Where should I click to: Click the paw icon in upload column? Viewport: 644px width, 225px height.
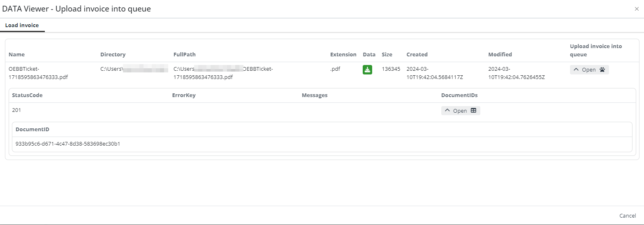[x=602, y=70]
